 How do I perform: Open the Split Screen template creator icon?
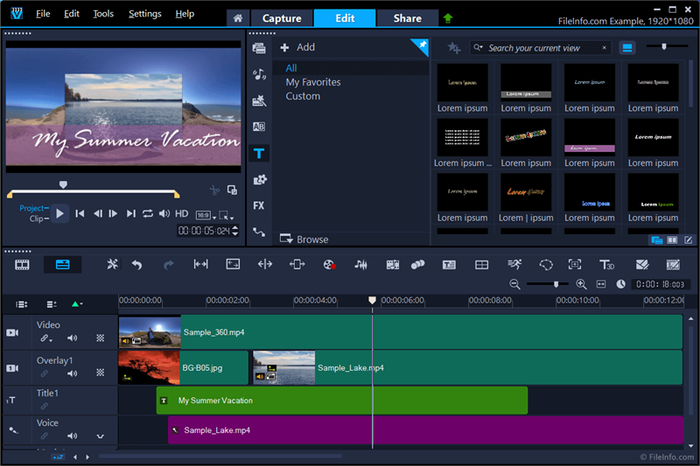482,265
